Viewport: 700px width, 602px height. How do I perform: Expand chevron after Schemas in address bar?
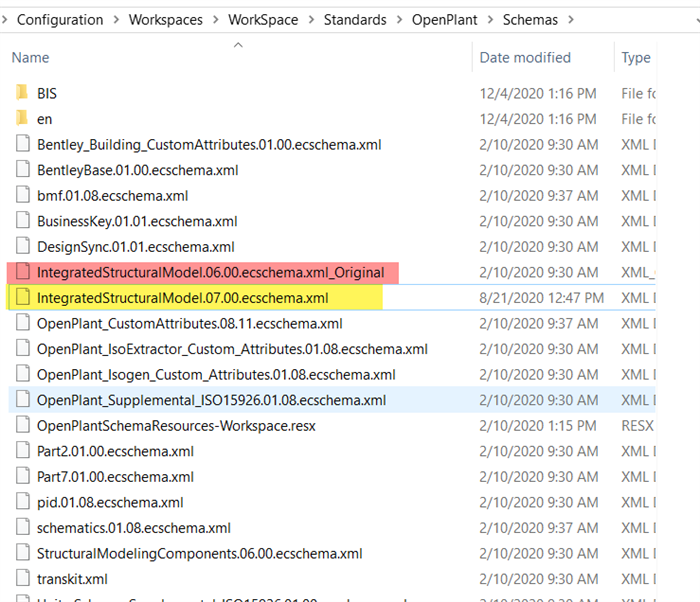pos(571,20)
